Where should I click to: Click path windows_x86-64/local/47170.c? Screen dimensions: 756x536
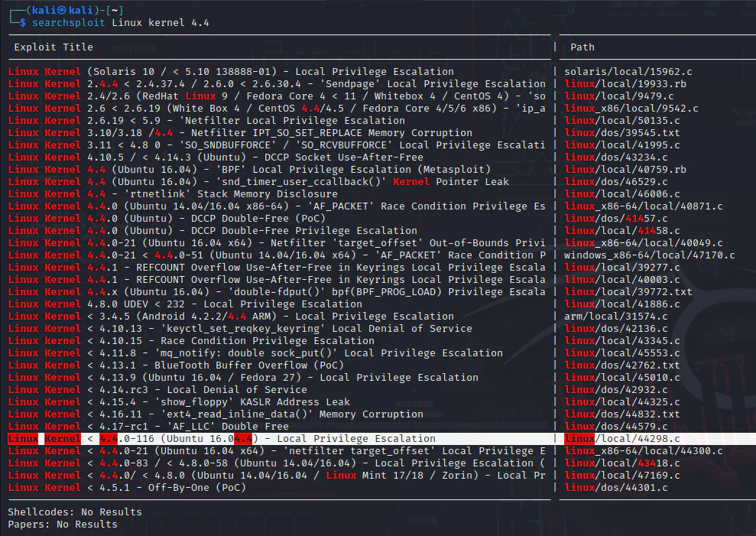pyautogui.click(x=650, y=255)
